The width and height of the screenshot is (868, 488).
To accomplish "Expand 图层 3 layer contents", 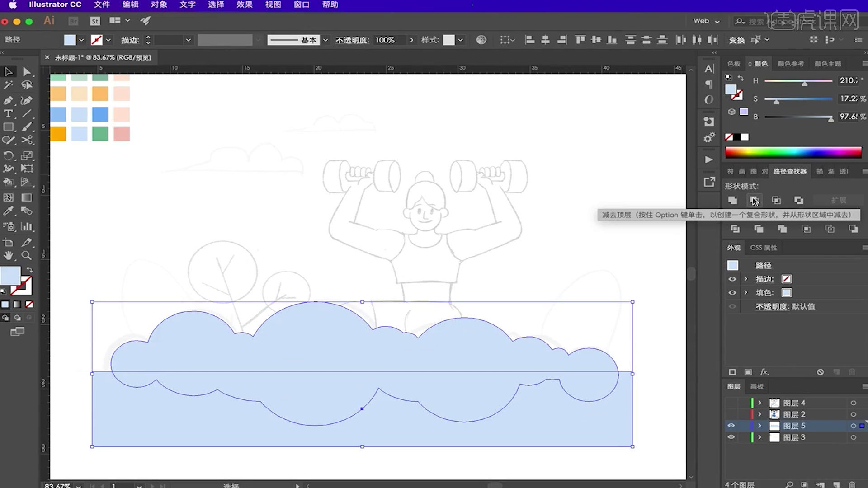I will (x=760, y=437).
